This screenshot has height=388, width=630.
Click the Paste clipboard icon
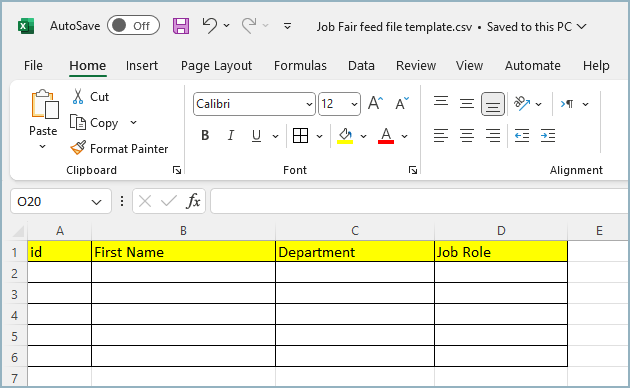[x=45, y=104]
